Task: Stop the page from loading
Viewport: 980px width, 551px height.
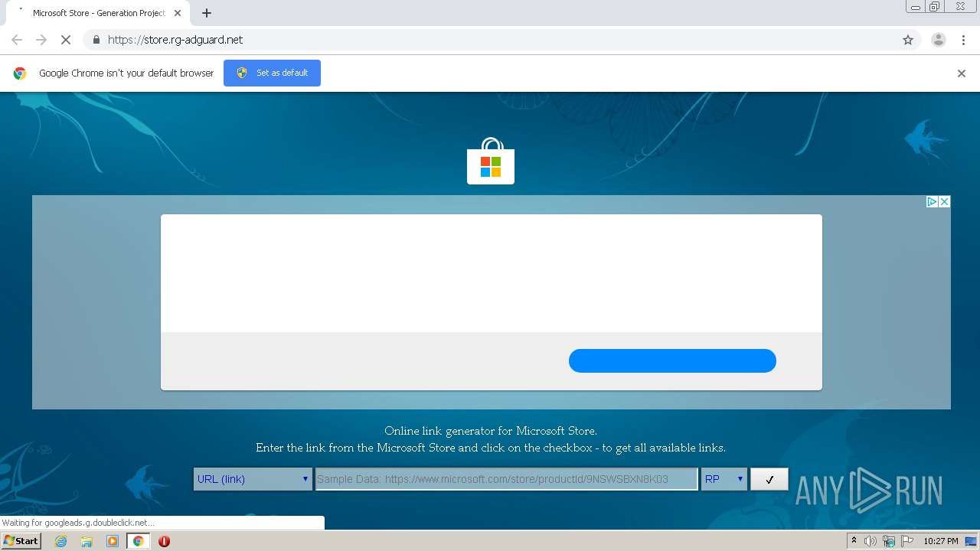Action: (66, 40)
